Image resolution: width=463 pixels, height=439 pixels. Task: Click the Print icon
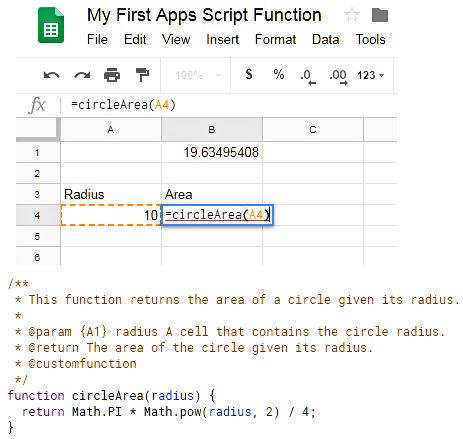point(112,75)
